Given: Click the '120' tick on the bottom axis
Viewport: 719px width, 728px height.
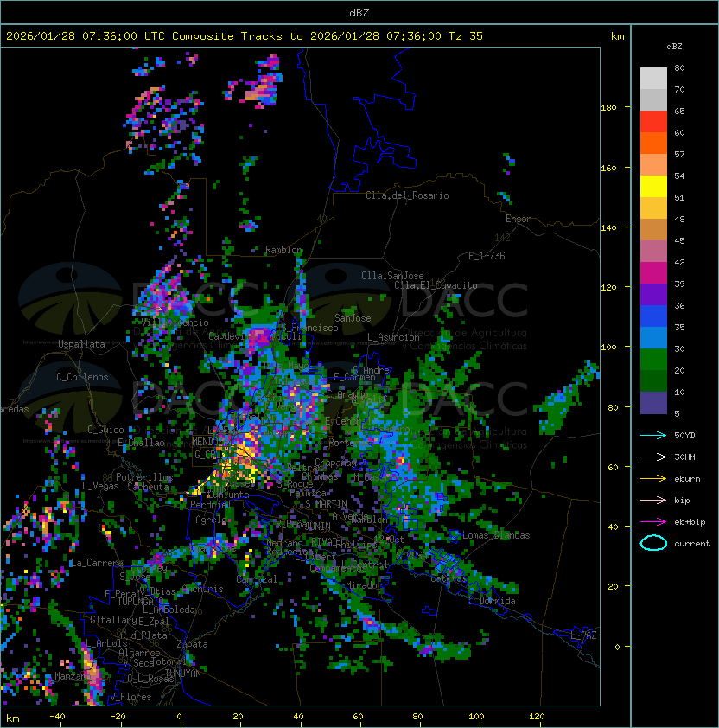Looking at the screenshot, I should [x=537, y=717].
